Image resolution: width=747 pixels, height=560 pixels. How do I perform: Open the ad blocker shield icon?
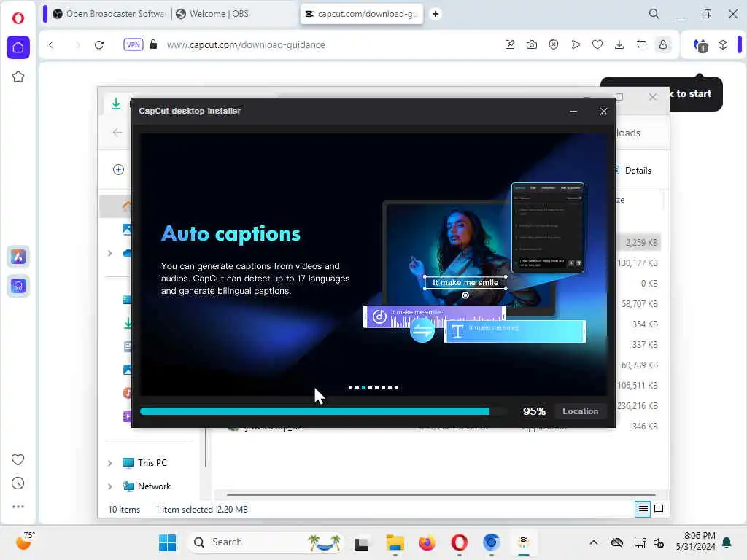pos(554,44)
